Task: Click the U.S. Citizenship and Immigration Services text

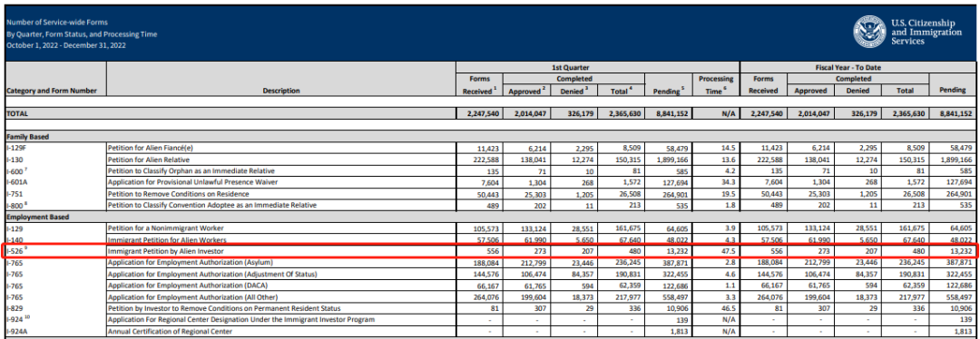Action: pyautogui.click(x=926, y=32)
